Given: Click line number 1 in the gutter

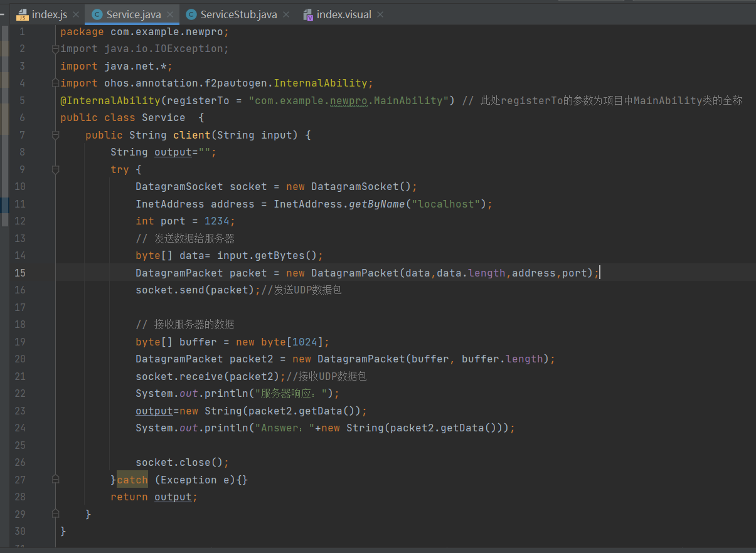Looking at the screenshot, I should (x=23, y=31).
